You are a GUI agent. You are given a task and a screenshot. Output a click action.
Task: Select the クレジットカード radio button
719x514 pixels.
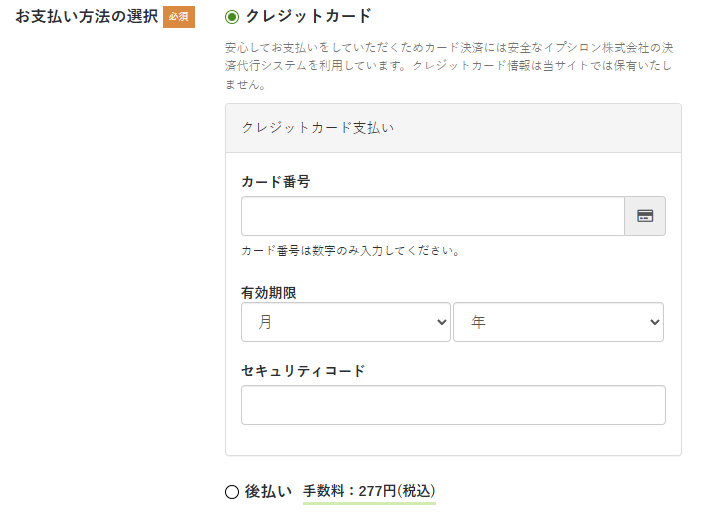pyautogui.click(x=232, y=17)
